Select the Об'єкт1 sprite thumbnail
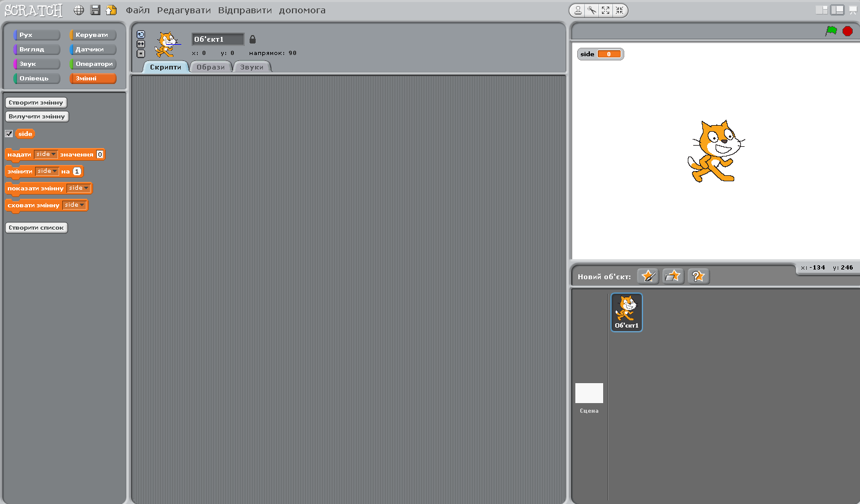860x504 pixels. coord(627,312)
